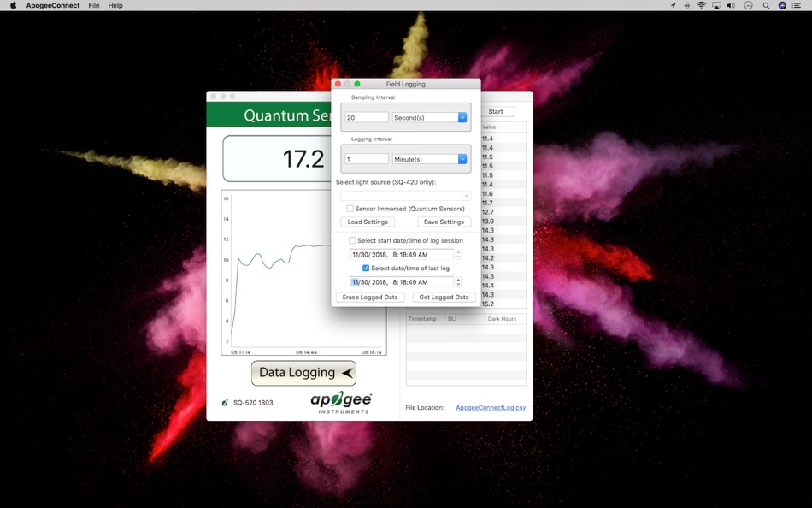Open the Wi-Fi status menu
Viewport: 812px width, 508px height.
coord(701,5)
